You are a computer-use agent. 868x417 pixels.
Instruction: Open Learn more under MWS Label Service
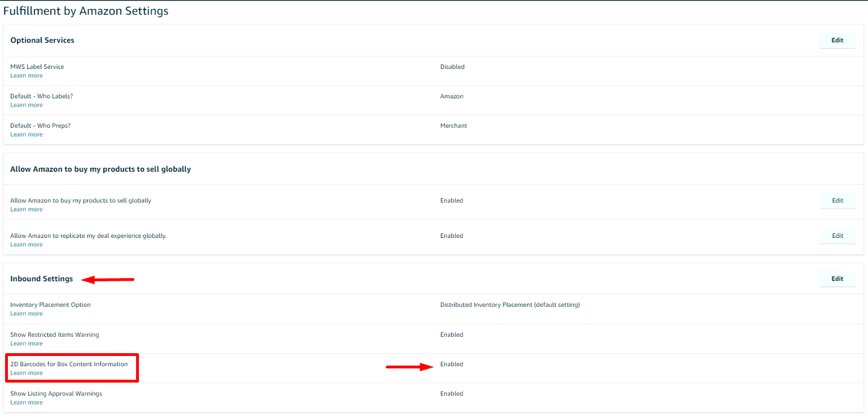coord(26,75)
